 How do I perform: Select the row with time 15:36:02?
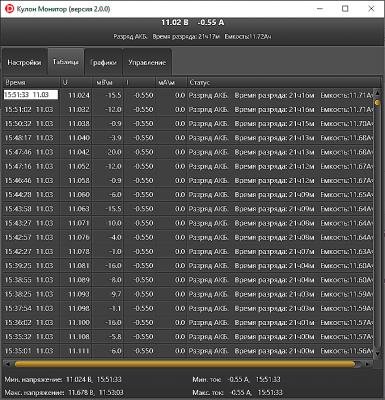click(x=188, y=323)
